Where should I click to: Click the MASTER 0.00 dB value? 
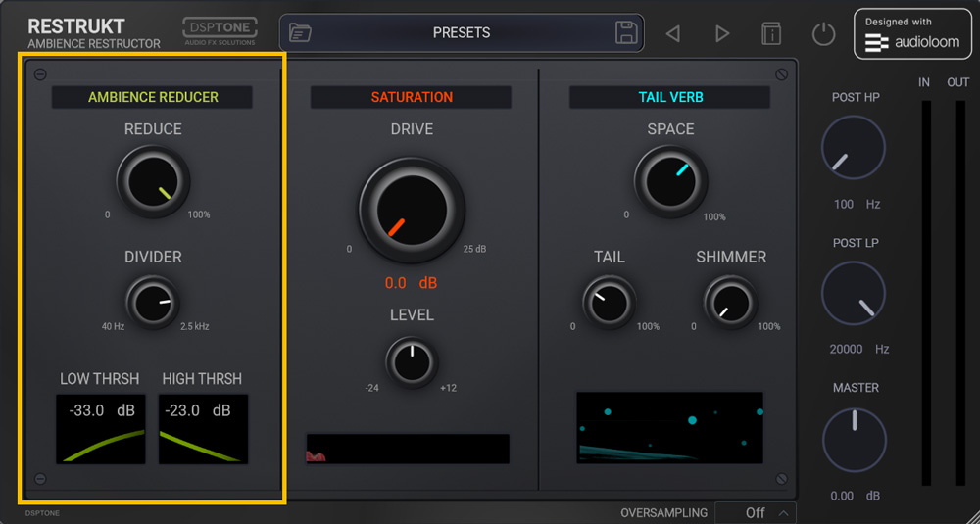pyautogui.click(x=855, y=496)
